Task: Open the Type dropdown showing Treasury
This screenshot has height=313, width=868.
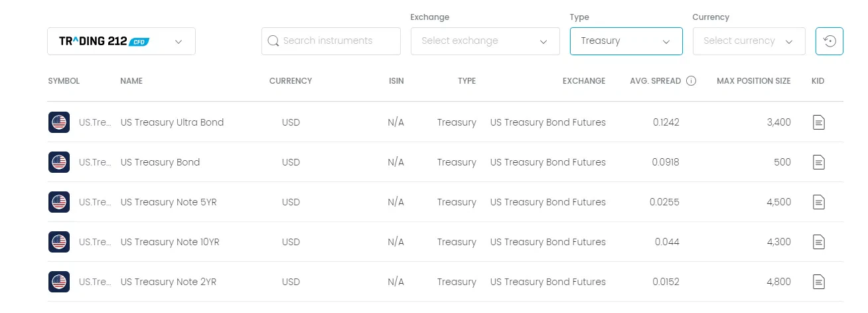Action: click(x=626, y=41)
